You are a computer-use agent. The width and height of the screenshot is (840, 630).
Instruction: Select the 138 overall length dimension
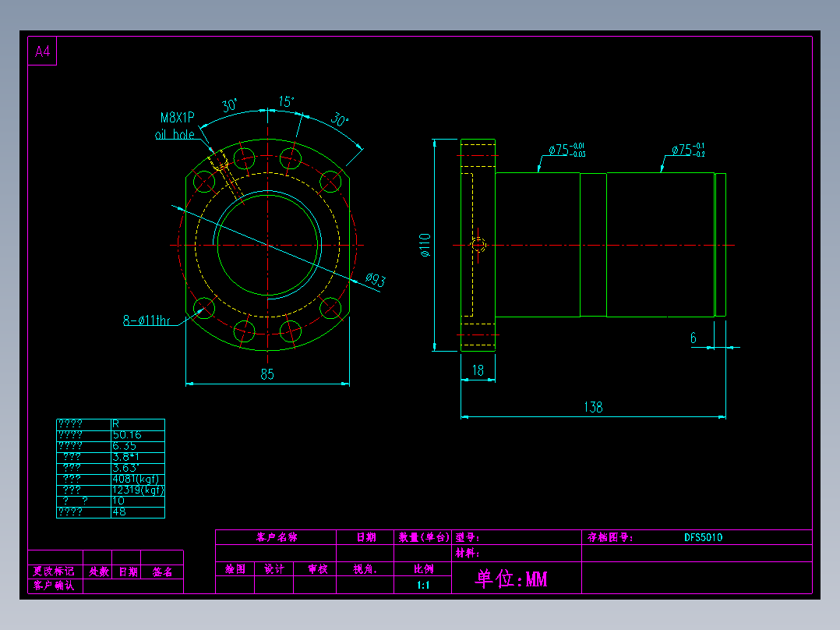pyautogui.click(x=593, y=408)
